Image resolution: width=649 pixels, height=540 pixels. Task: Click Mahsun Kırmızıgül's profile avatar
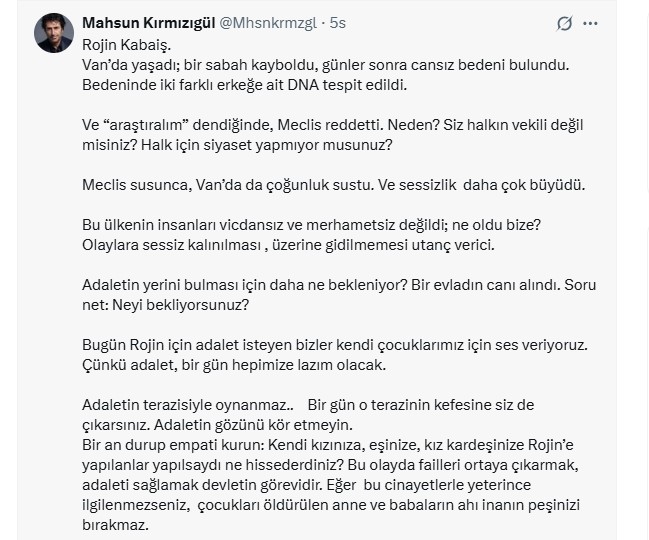(54, 33)
